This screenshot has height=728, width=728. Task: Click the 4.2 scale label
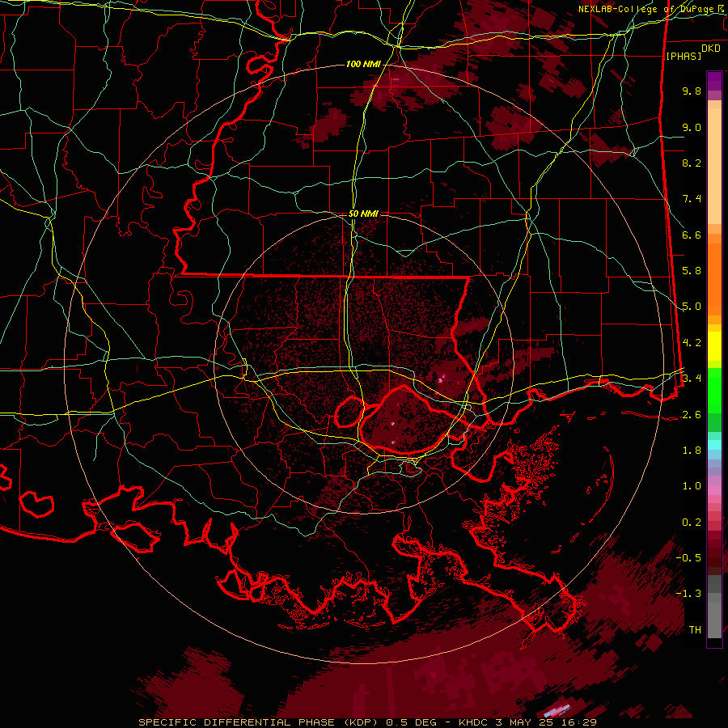pyautogui.click(x=692, y=343)
